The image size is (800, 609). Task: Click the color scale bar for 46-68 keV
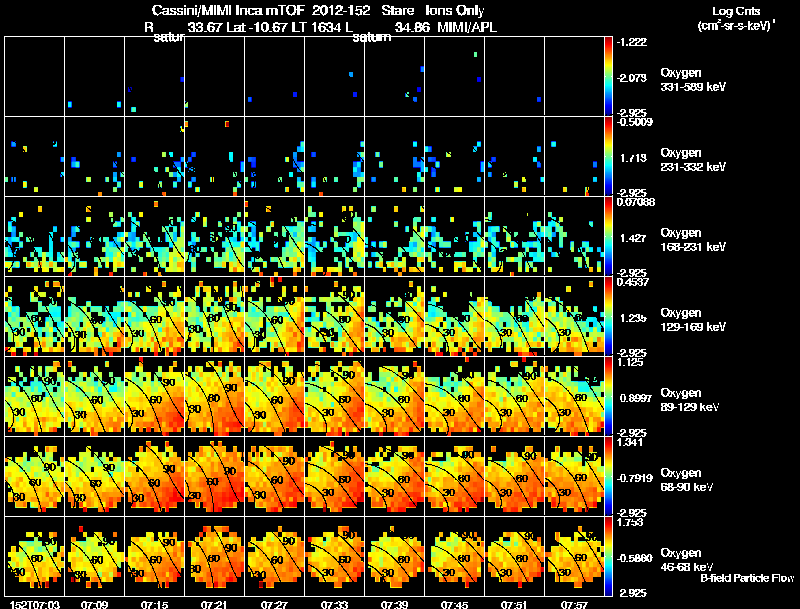[x=608, y=556]
